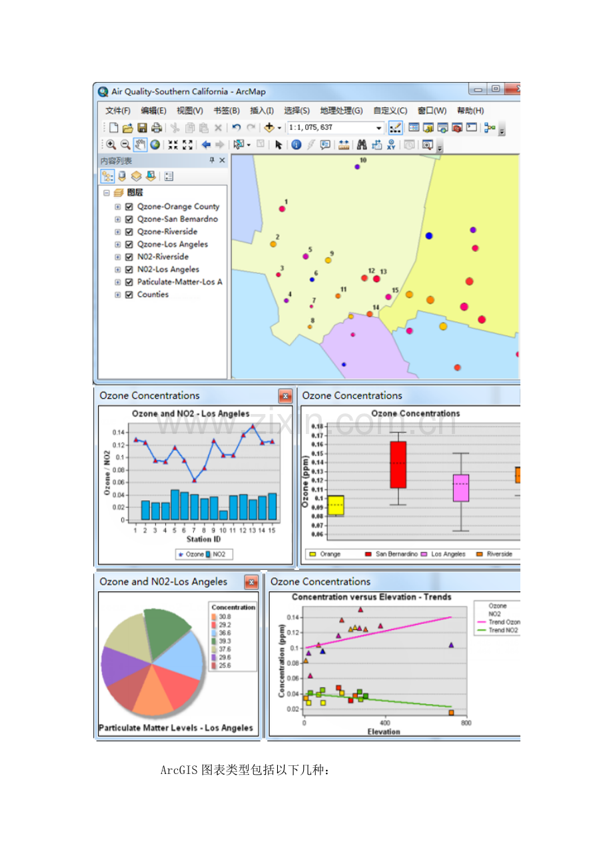
Task: Click the red San Bernardino legend swatch
Action: coord(368,554)
